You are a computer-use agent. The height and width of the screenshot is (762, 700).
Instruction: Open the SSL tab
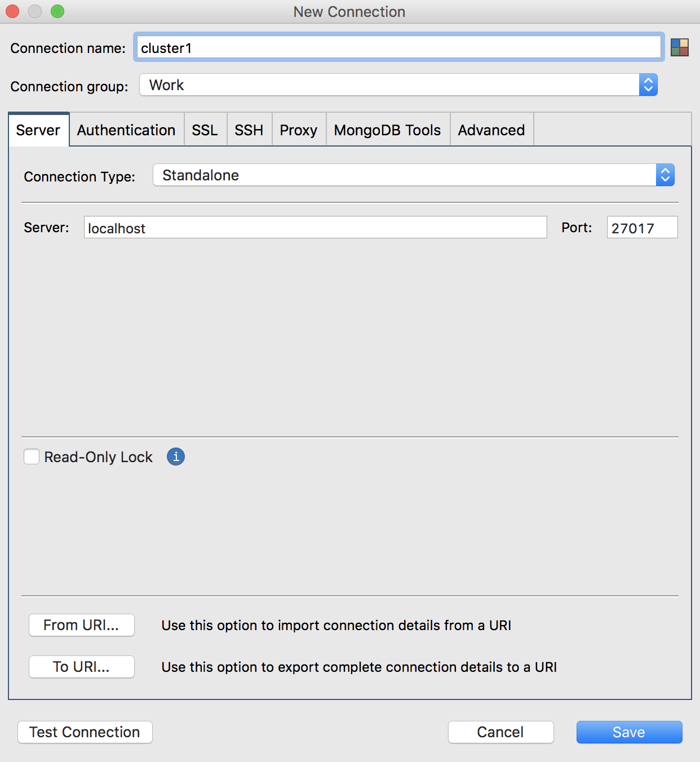point(205,130)
